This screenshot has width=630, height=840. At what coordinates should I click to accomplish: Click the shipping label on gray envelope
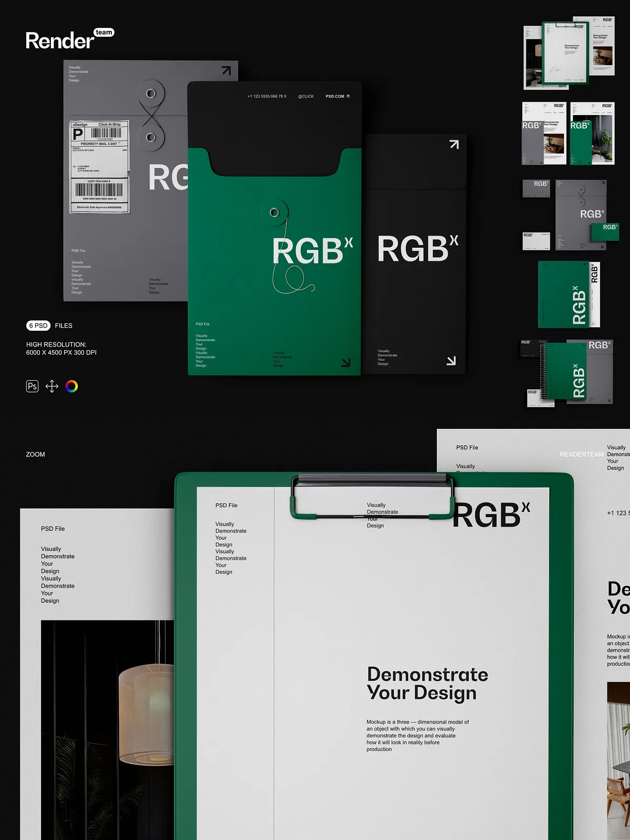point(100,166)
